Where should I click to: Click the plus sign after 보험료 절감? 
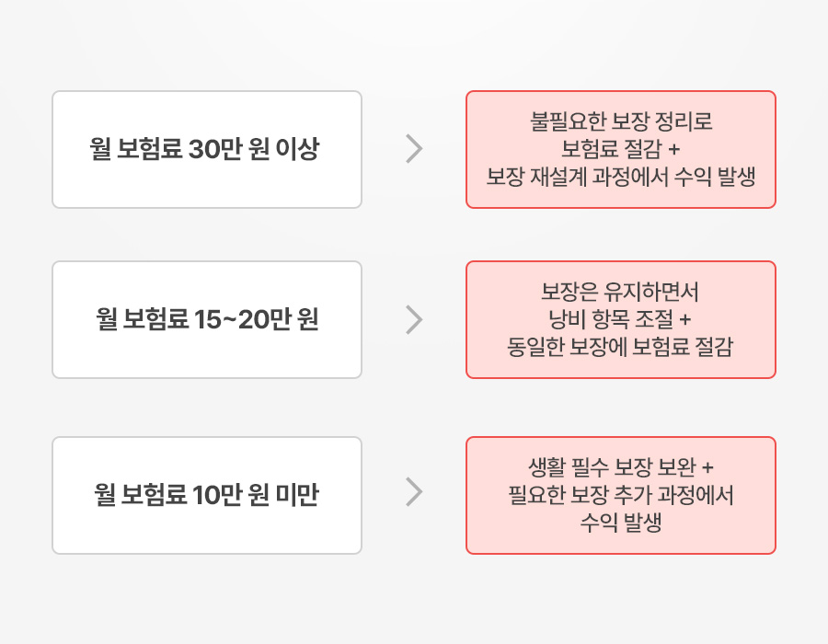coord(673,149)
